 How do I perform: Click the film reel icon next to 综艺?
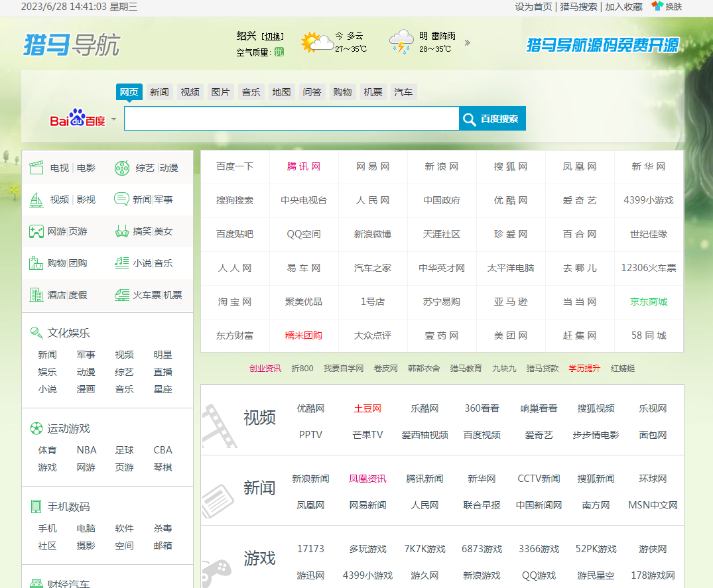click(x=122, y=168)
